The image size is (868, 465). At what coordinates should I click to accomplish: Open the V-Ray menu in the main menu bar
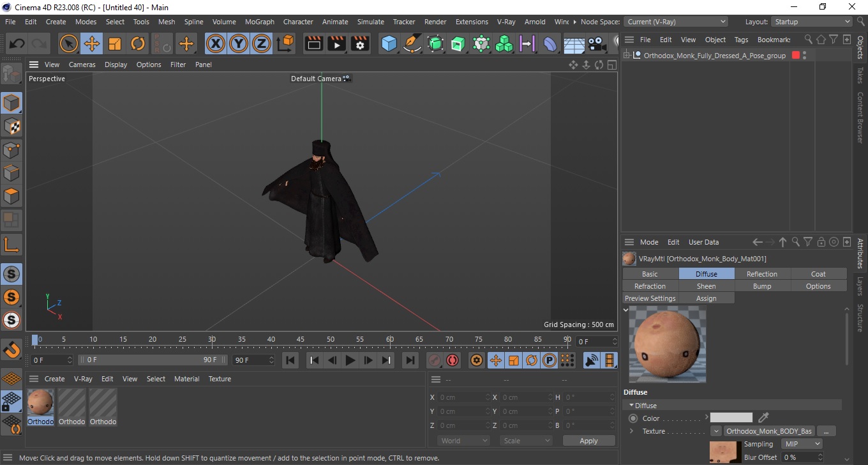505,22
